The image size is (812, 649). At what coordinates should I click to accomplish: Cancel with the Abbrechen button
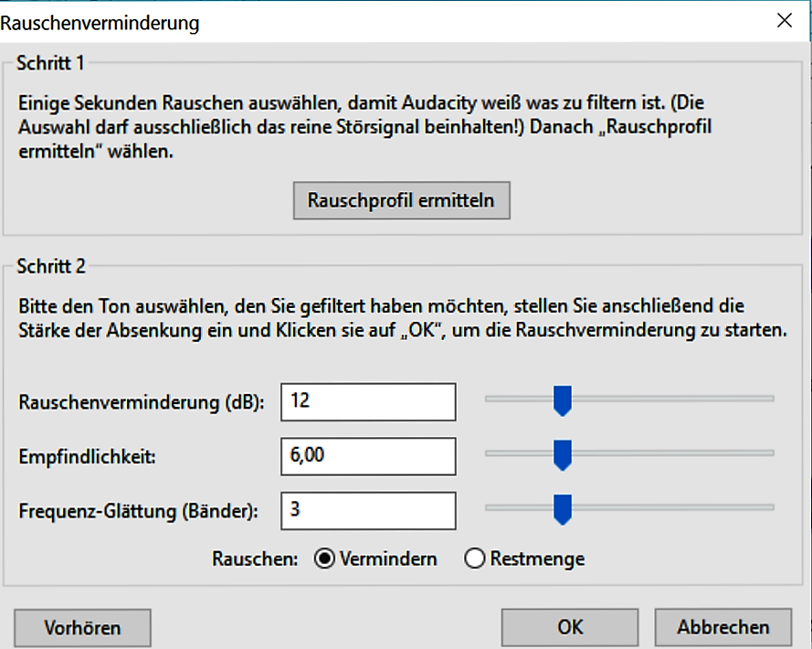coord(722,627)
